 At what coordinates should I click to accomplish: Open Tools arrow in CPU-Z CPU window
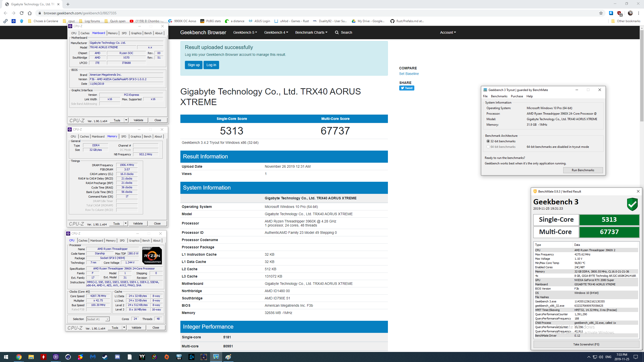(124, 328)
